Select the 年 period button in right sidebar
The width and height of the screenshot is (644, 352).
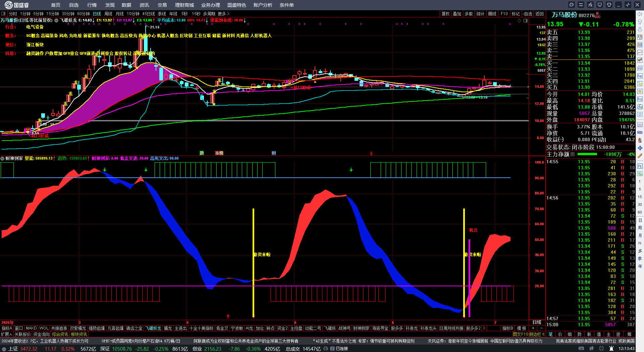(640, 266)
